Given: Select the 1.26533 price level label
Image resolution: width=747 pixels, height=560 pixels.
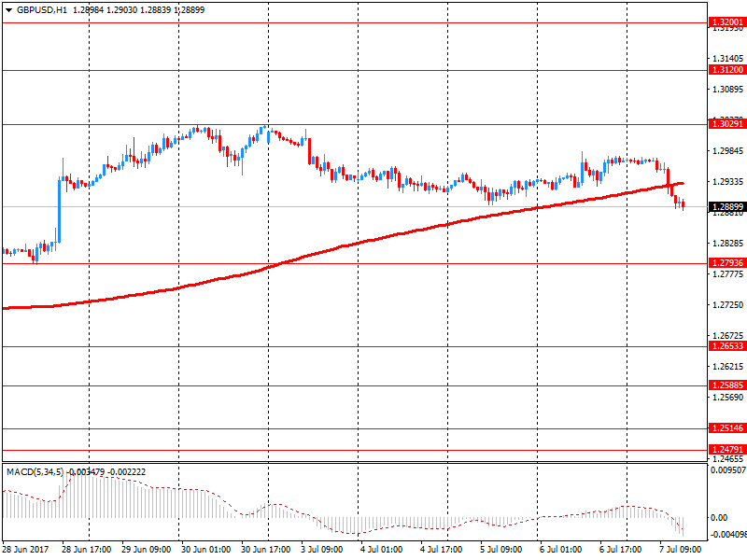Looking at the screenshot, I should (727, 346).
